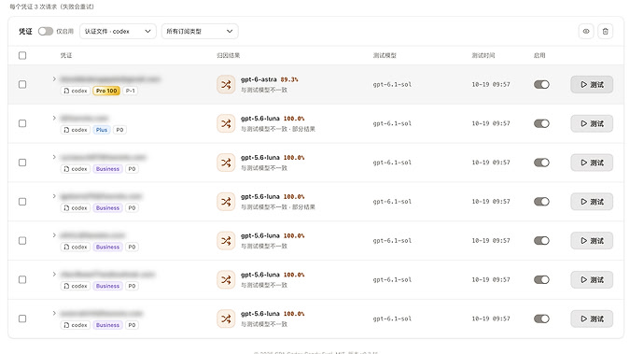Click the 测试时间 column header
The height and width of the screenshot is (354, 644).
483,55
